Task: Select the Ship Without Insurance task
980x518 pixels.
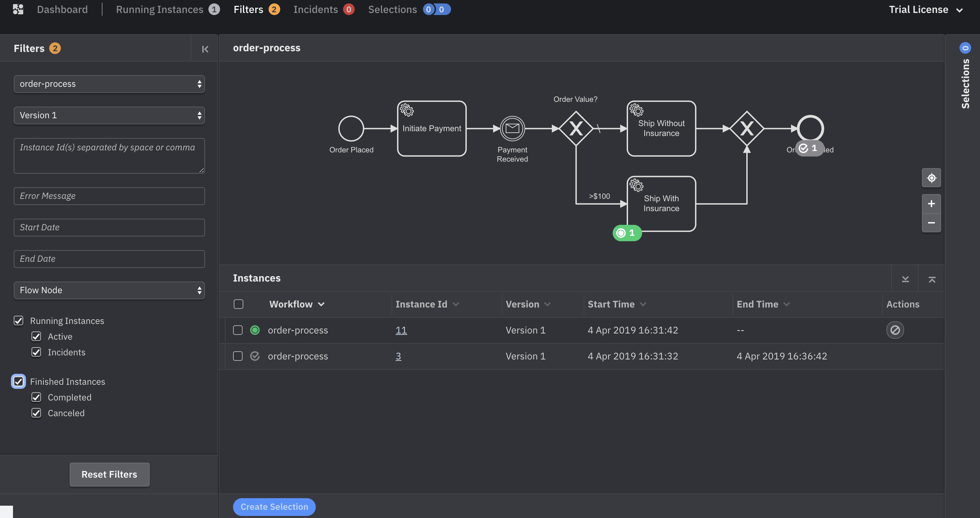Action: pos(661,128)
